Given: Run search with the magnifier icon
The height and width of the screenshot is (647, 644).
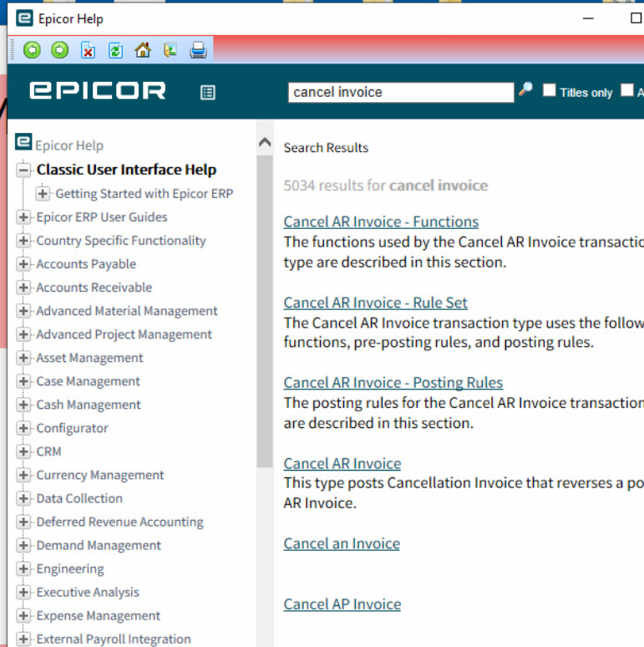Looking at the screenshot, I should [525, 89].
